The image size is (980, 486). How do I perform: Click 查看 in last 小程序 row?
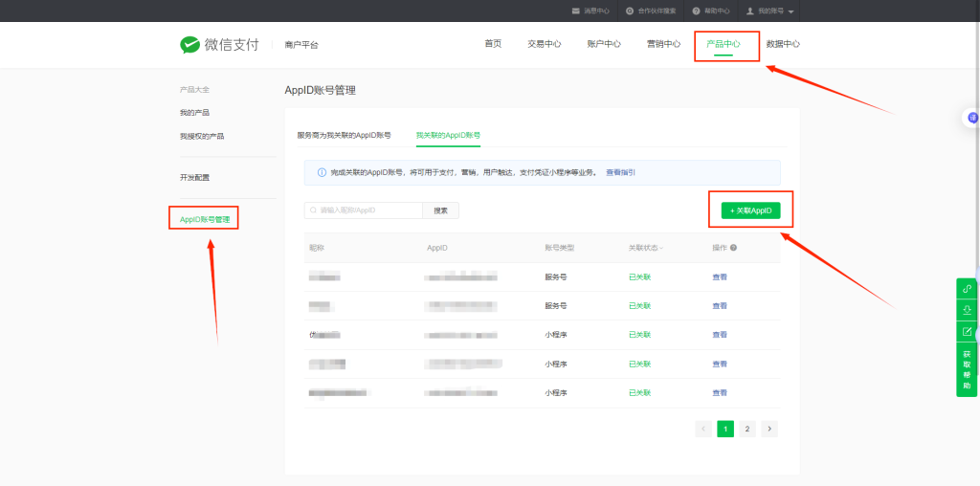coord(720,393)
